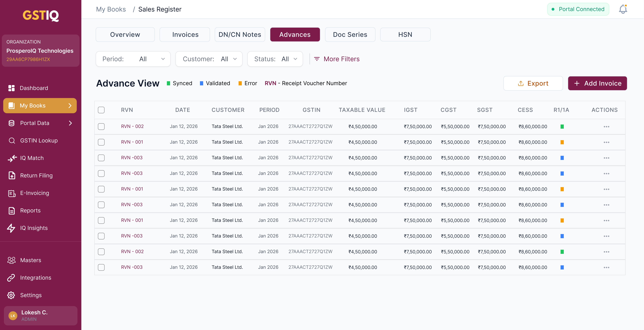Open actions menu for second RVN - 002 row
The width and height of the screenshot is (644, 330).
tap(606, 252)
